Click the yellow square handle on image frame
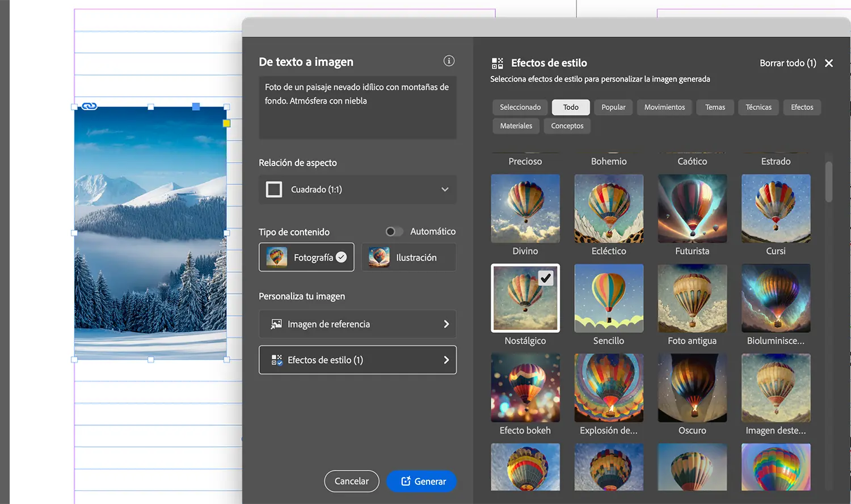This screenshot has height=504, width=851. click(226, 123)
